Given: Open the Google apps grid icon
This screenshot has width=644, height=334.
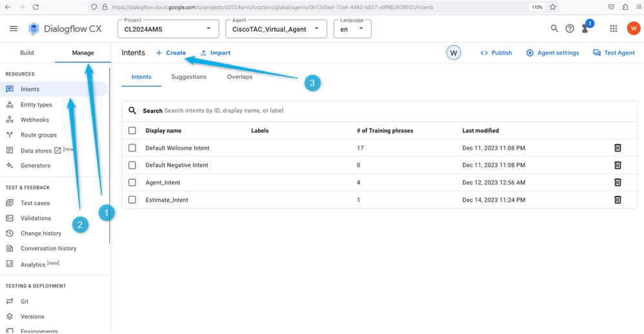Looking at the screenshot, I should [x=614, y=28].
